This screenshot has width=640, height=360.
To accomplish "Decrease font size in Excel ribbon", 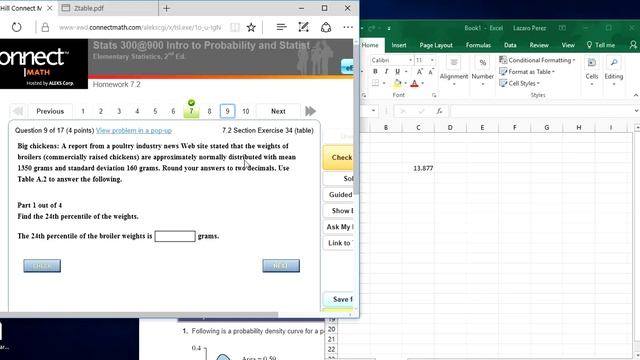I will (x=431, y=71).
